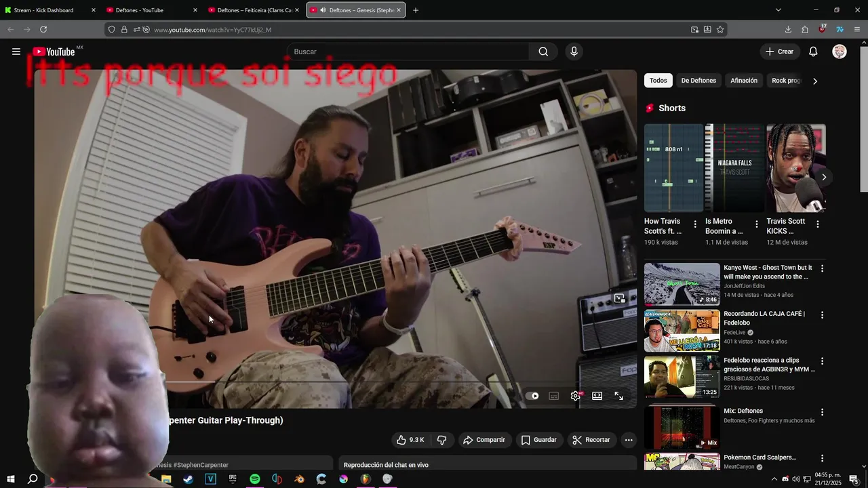Close the Deftones – Feiticeira tab
Image resolution: width=868 pixels, height=488 pixels.
click(x=297, y=10)
